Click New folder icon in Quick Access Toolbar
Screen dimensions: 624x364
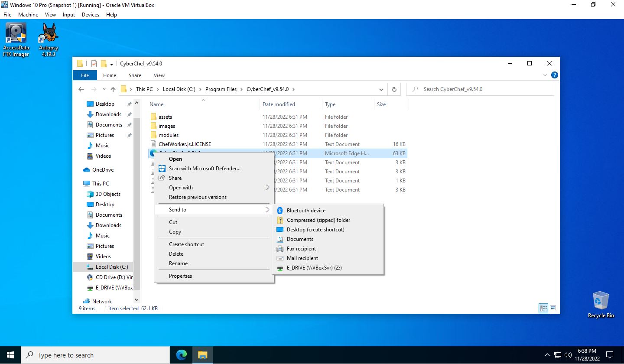pos(104,64)
